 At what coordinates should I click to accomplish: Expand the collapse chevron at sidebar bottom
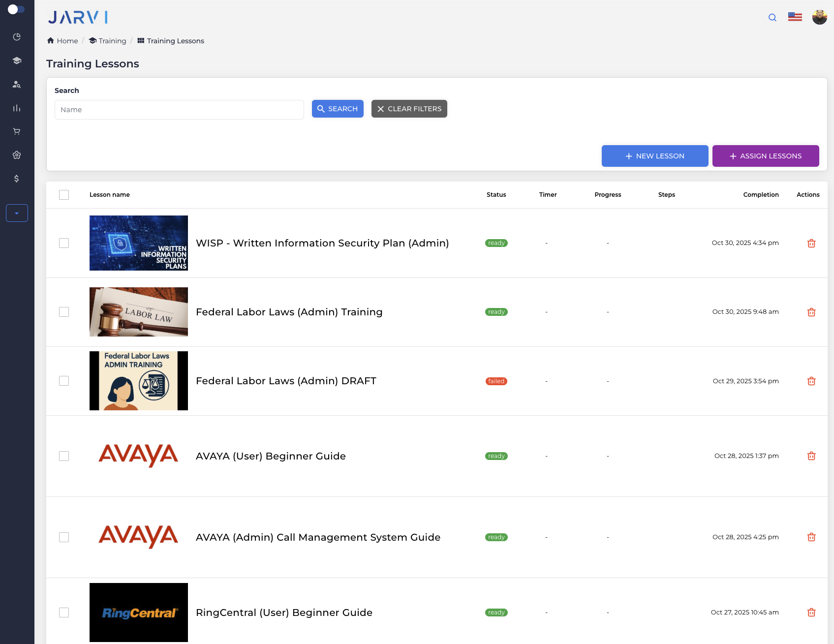(16, 213)
